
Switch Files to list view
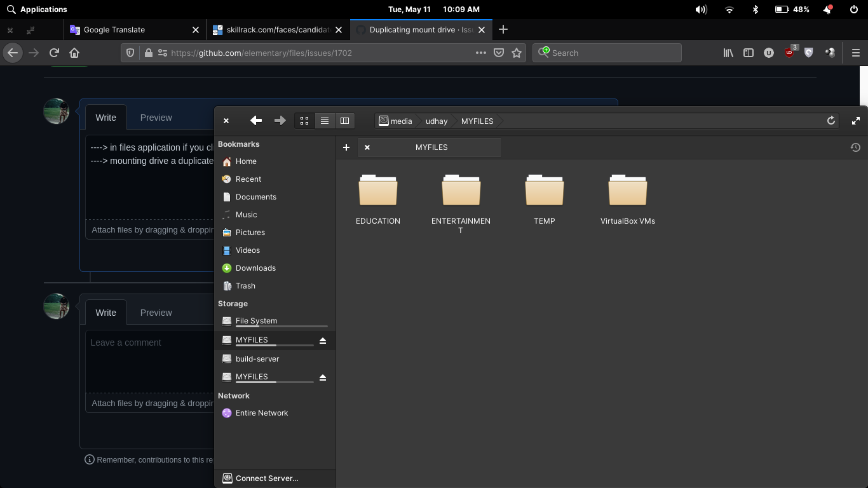pos(324,121)
